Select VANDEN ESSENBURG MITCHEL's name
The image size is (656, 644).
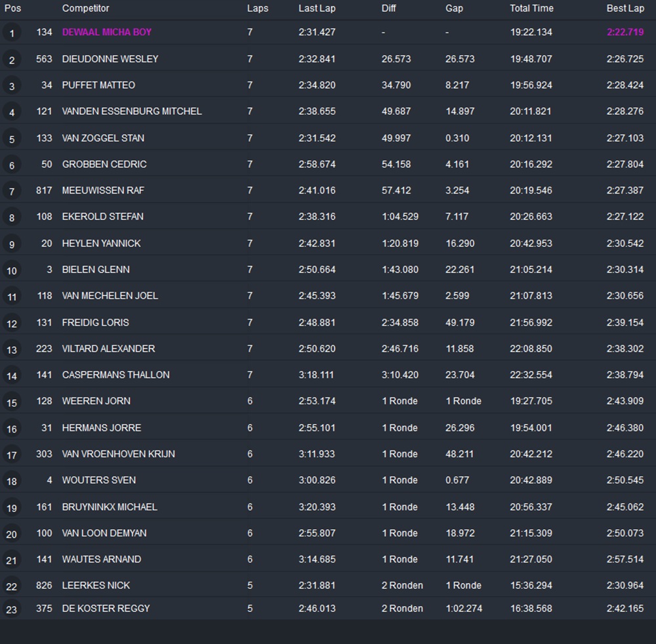pos(132,112)
